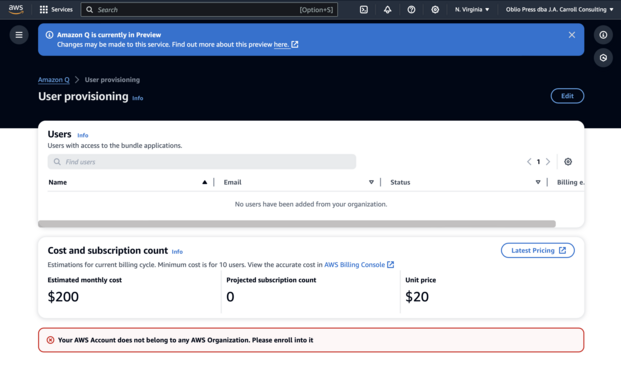Open Info link beside Cost and subscription count
Image resolution: width=621 pixels, height=371 pixels.
click(177, 252)
